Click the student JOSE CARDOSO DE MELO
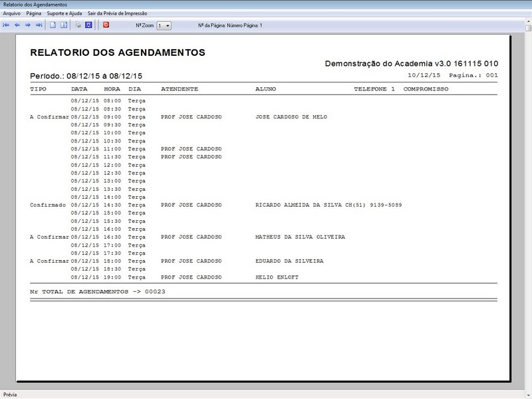Viewport: 532px width, 399px height. 291,117
